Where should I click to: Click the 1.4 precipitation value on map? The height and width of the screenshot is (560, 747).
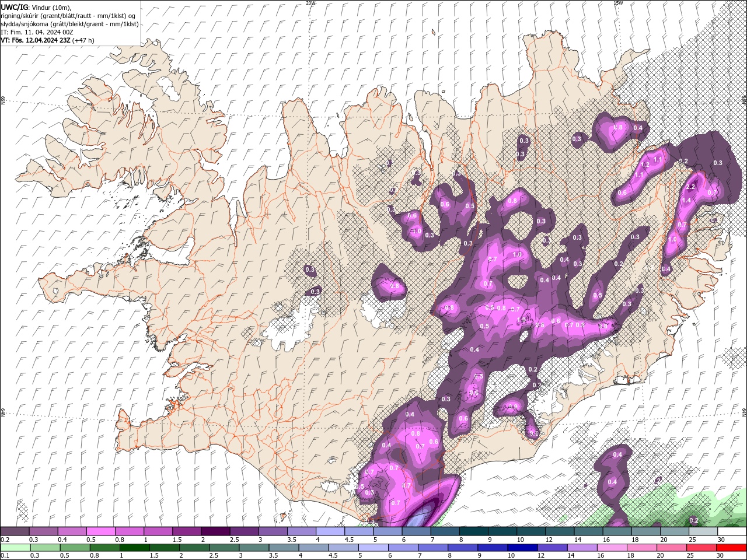pyautogui.click(x=686, y=200)
